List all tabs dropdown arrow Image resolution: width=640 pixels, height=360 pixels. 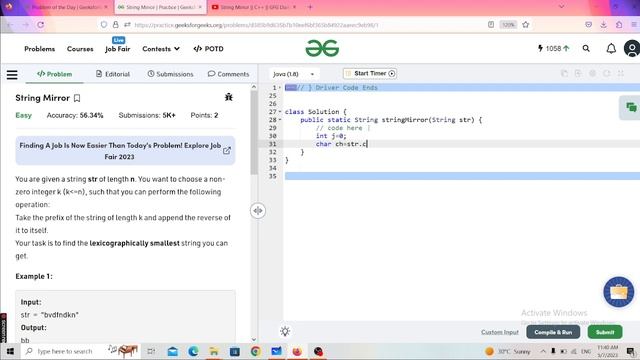pos(561,7)
